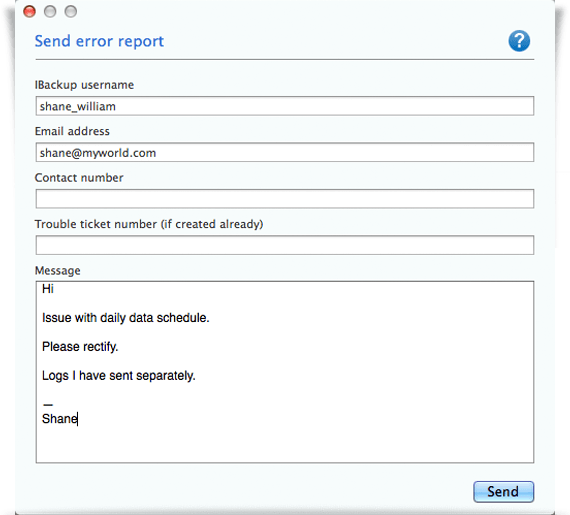Select the empty Contact number field

pos(285,199)
